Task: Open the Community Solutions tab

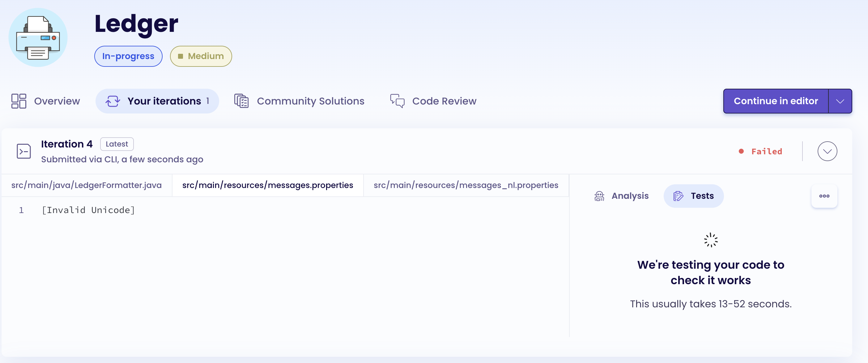Action: tap(299, 101)
